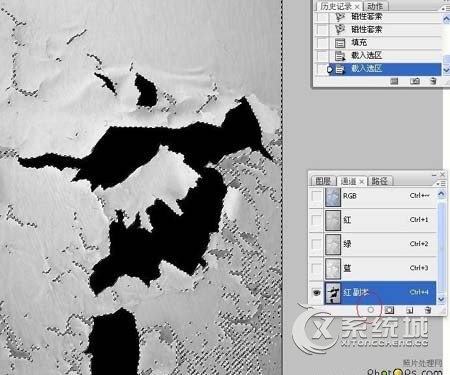This screenshot has width=450, height=375.
Task: Select the 蓝 channel thumbnail
Action: [333, 268]
